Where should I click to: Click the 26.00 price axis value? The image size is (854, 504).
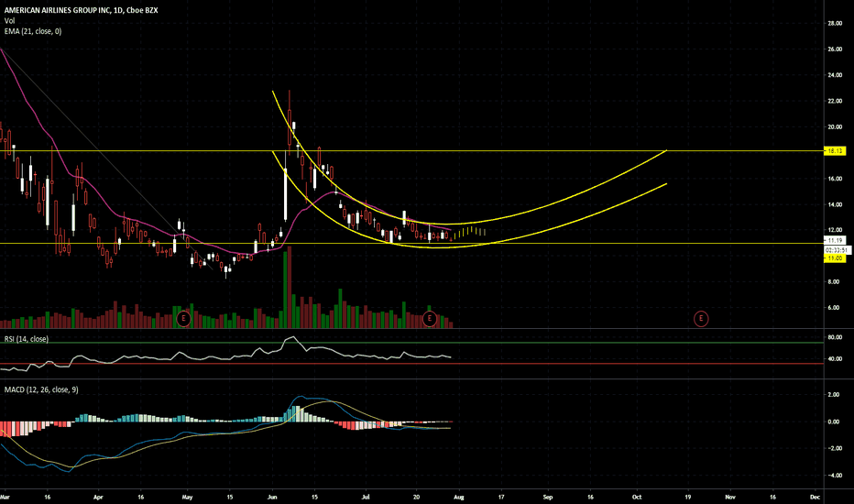pos(835,49)
